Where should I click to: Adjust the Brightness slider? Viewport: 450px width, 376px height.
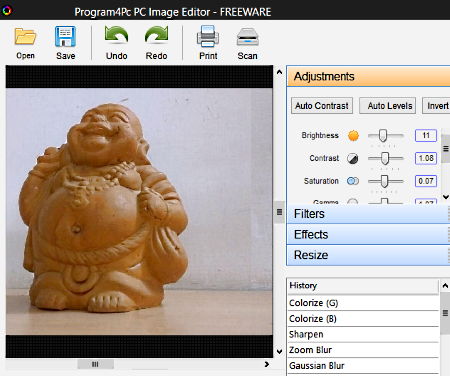point(383,135)
